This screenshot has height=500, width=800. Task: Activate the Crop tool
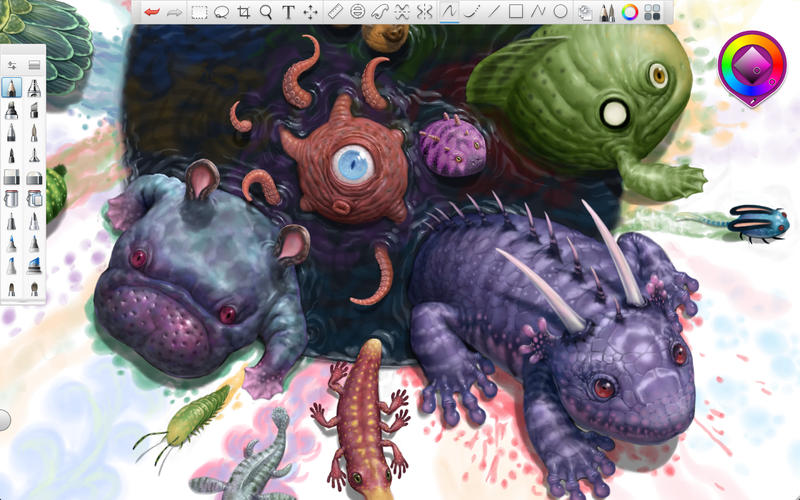click(244, 12)
